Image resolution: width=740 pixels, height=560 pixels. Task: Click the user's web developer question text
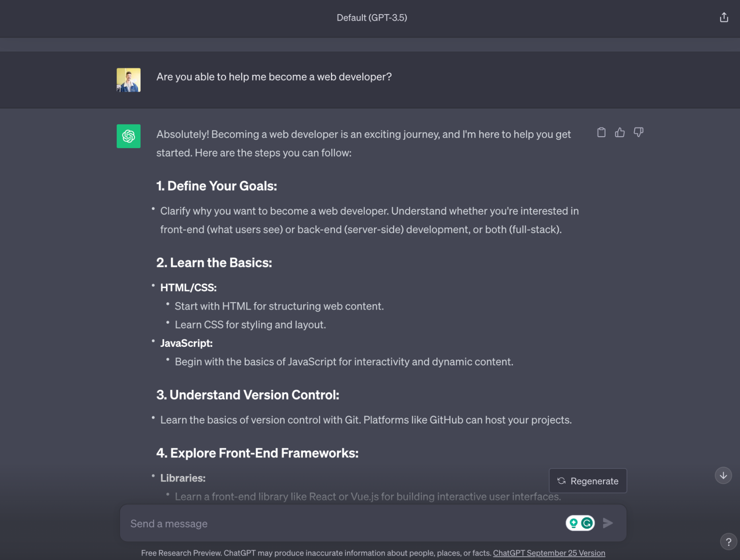coord(274,77)
